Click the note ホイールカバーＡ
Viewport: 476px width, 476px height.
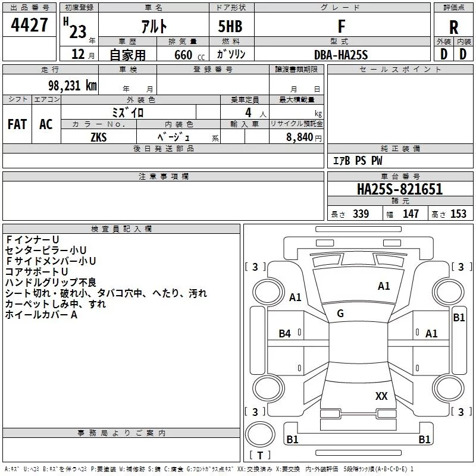(x=41, y=315)
